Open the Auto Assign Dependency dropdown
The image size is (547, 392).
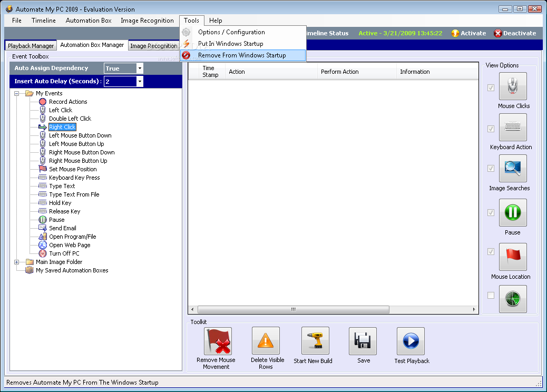(x=140, y=68)
